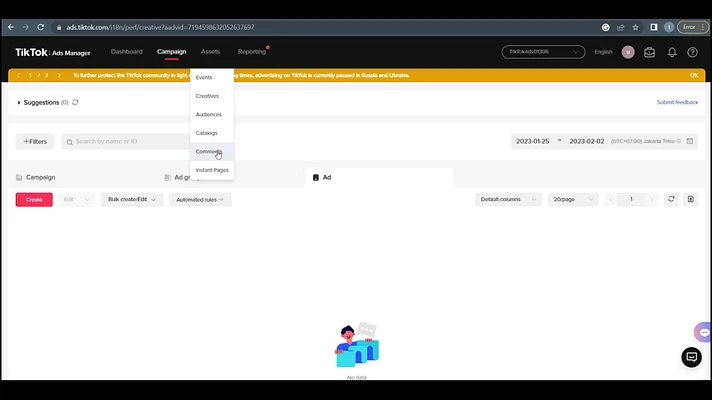Click the business center briefcase icon
The height and width of the screenshot is (400, 712).
pos(650,52)
